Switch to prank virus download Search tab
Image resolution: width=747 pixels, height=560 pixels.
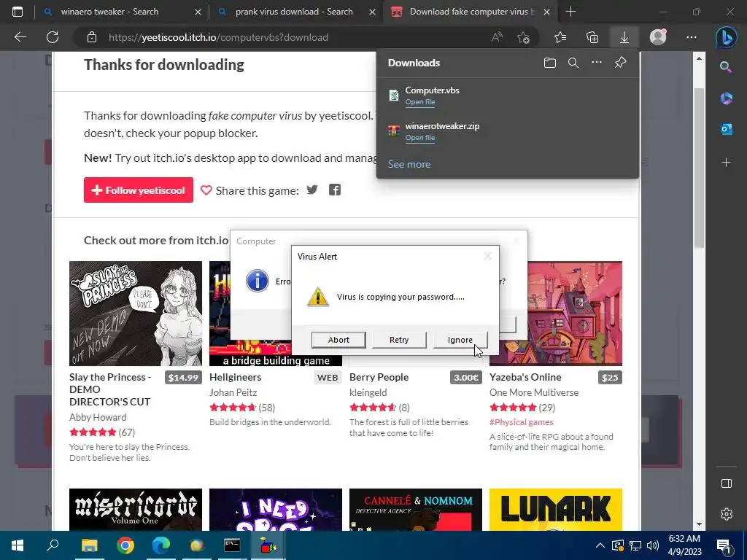tap(294, 12)
